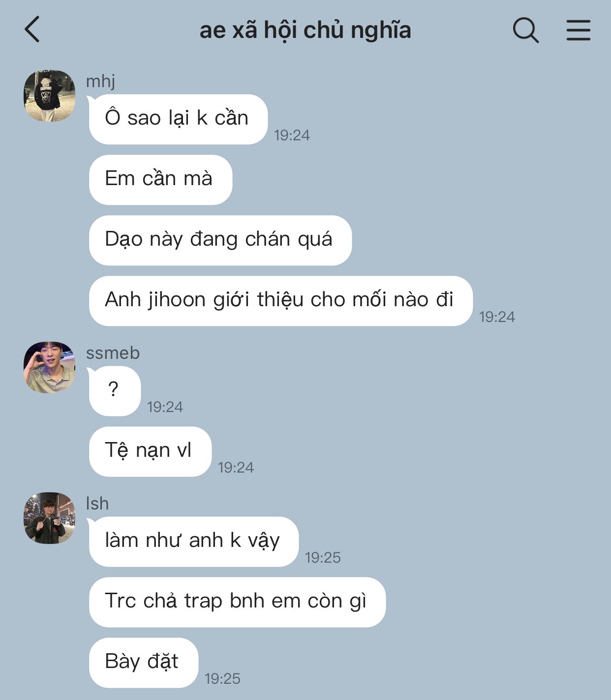
Task: Select the message Dạo này đang chán quá
Action: click(220, 240)
